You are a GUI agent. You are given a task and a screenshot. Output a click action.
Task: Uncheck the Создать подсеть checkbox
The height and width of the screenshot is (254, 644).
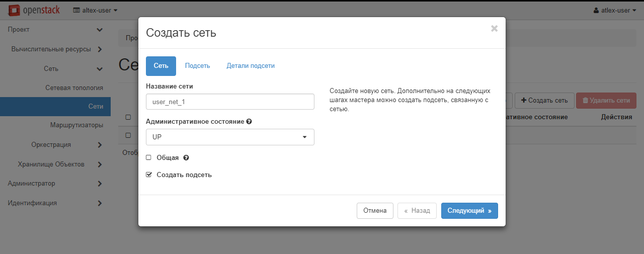point(148,175)
